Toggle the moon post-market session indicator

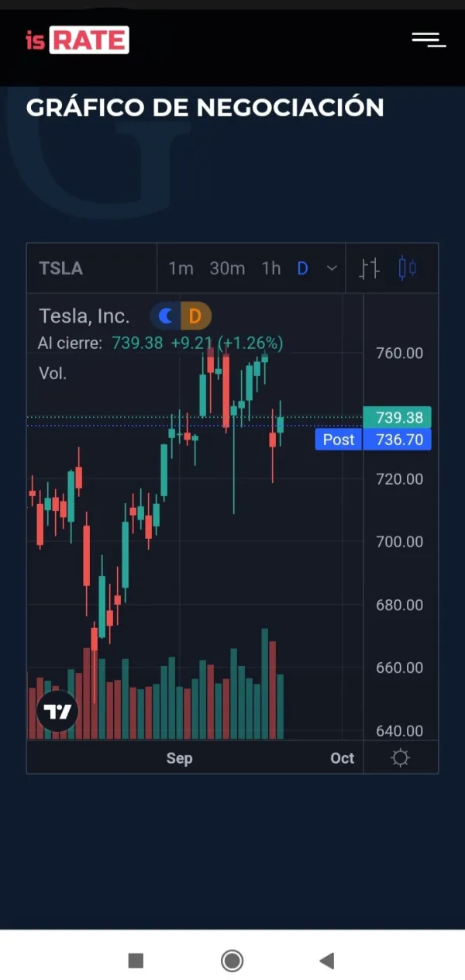(166, 316)
